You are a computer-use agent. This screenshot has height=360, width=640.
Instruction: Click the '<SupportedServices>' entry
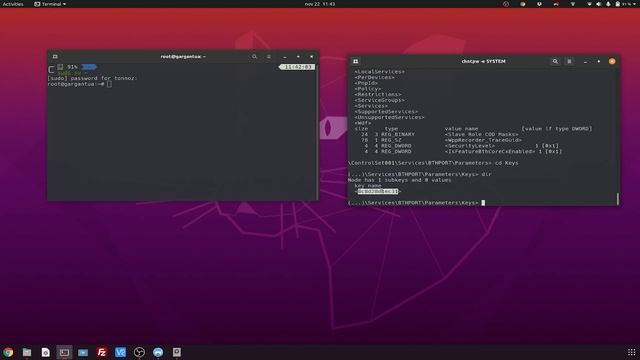(386, 112)
